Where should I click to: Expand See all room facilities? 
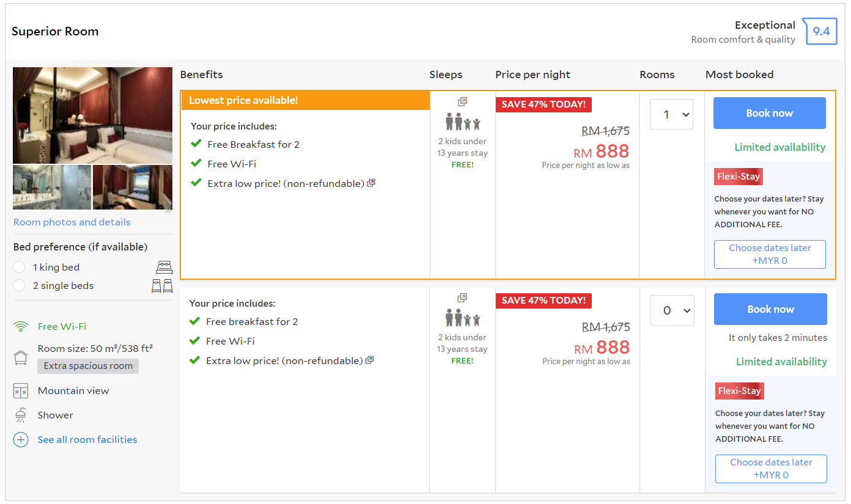pyautogui.click(x=87, y=440)
